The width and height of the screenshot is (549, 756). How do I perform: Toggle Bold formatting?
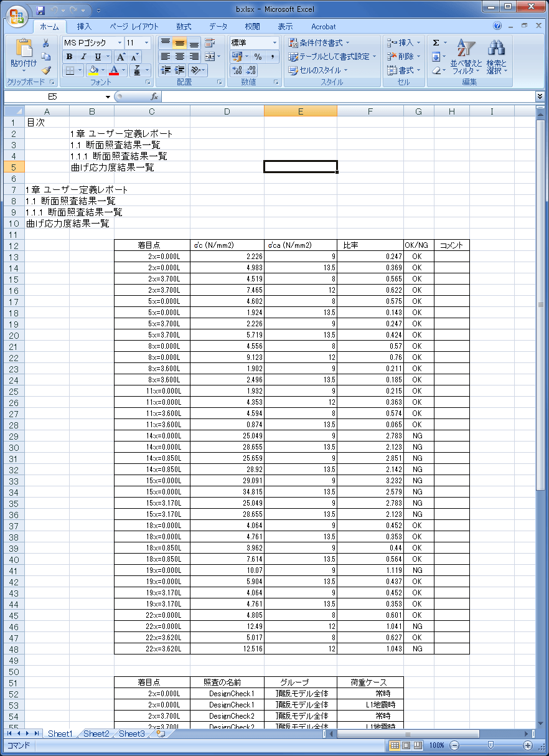click(70, 57)
